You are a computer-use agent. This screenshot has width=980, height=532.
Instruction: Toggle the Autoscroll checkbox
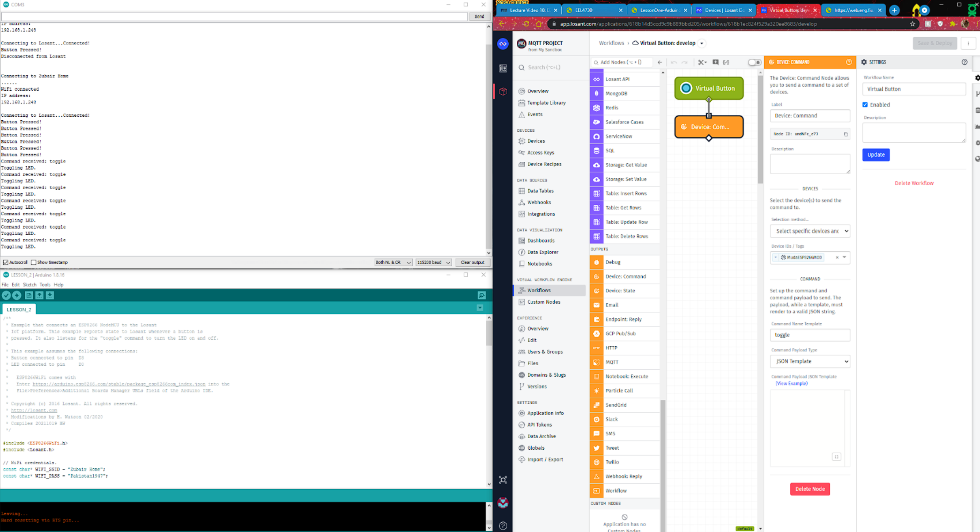pyautogui.click(x=6, y=262)
